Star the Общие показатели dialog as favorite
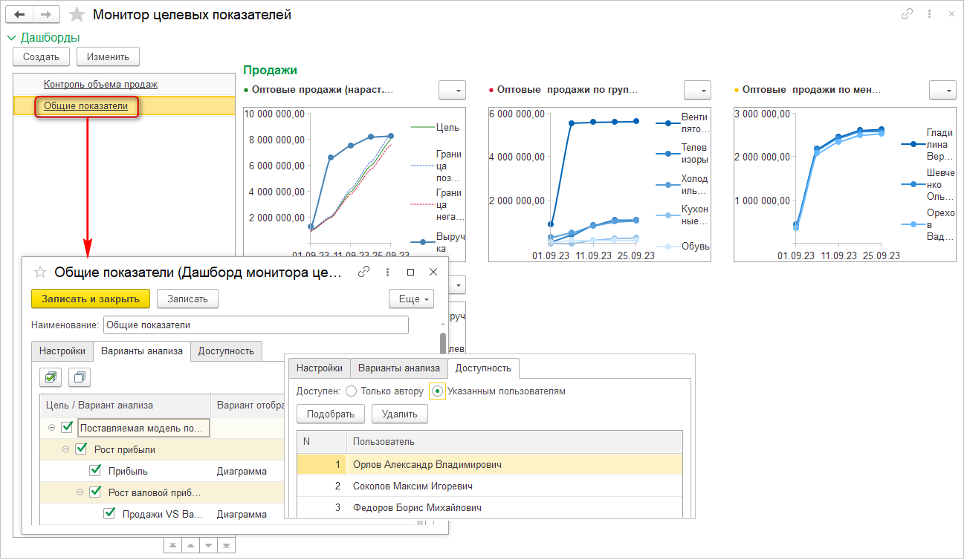The height and width of the screenshot is (560, 967). (x=40, y=273)
